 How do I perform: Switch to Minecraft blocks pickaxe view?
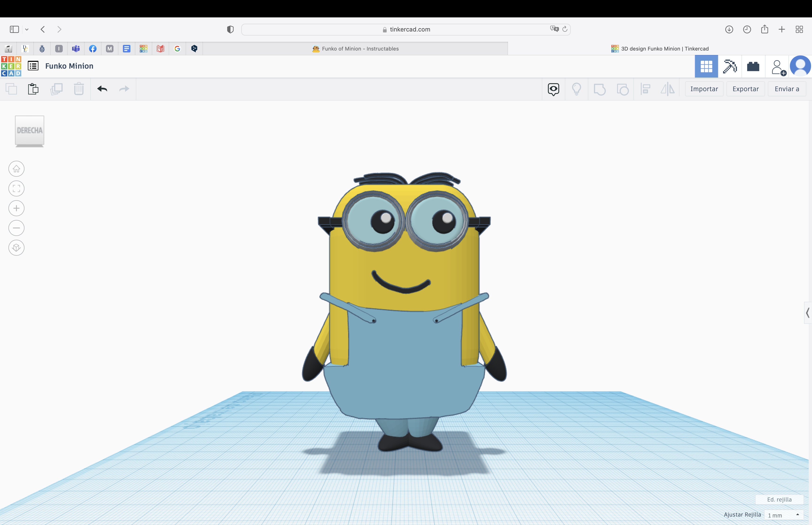point(730,66)
